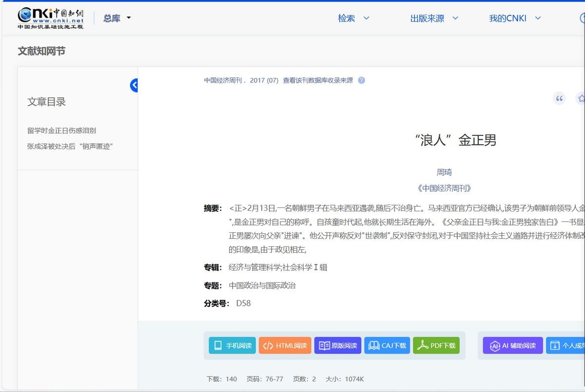Jump to 张成泽被处决后 section
The width and height of the screenshot is (585, 392).
(70, 146)
